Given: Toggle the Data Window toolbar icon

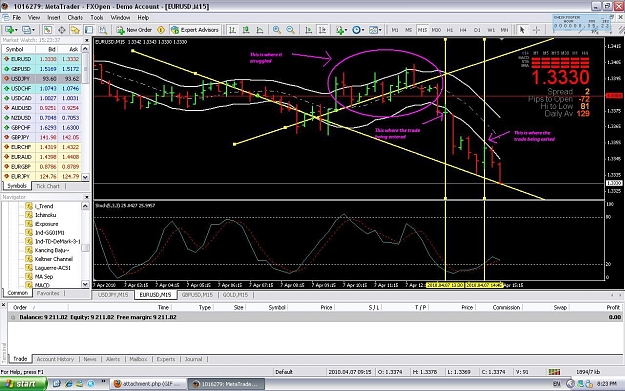Looking at the screenshot, I should [x=62, y=30].
